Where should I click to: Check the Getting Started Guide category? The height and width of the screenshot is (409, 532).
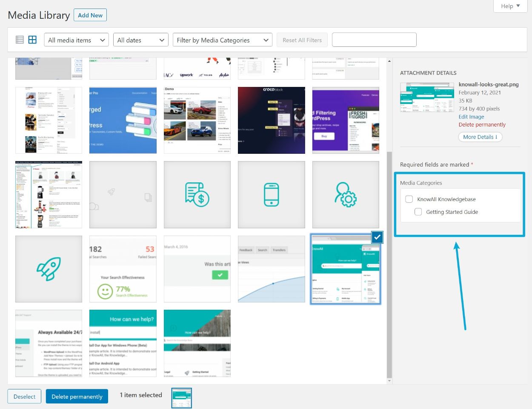418,212
